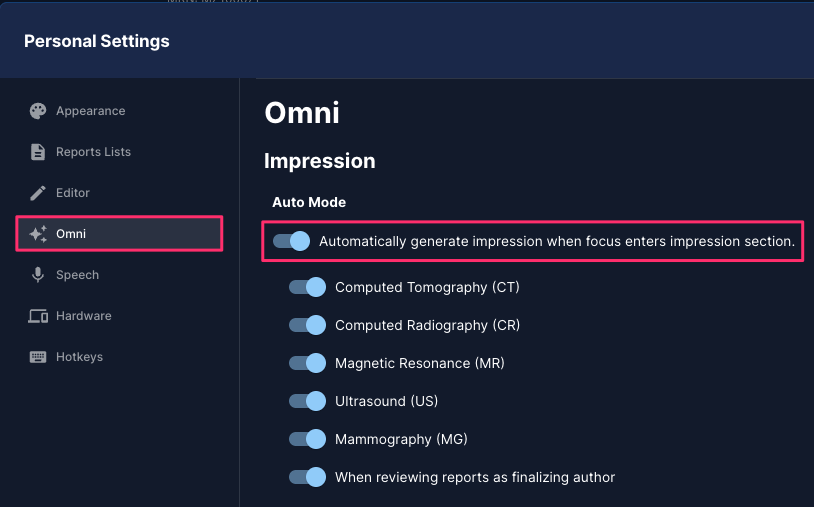Image resolution: width=814 pixels, height=507 pixels.
Task: Toggle Magnetic Resonance (MR) switch
Action: coord(307,363)
